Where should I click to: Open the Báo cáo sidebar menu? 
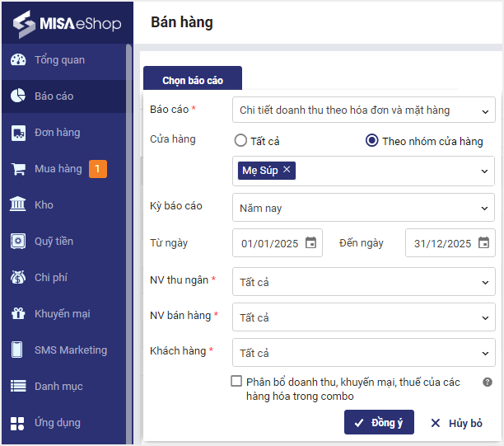coord(54,96)
